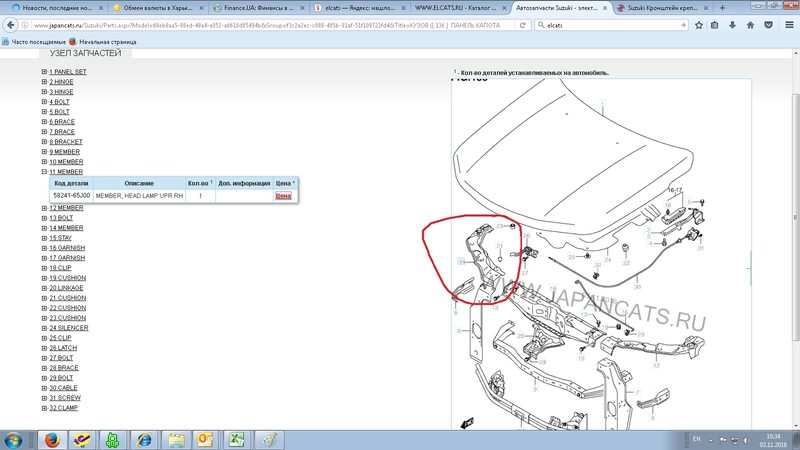Open the 3 HINGE part link
The height and width of the screenshot is (450, 800).
[61, 92]
